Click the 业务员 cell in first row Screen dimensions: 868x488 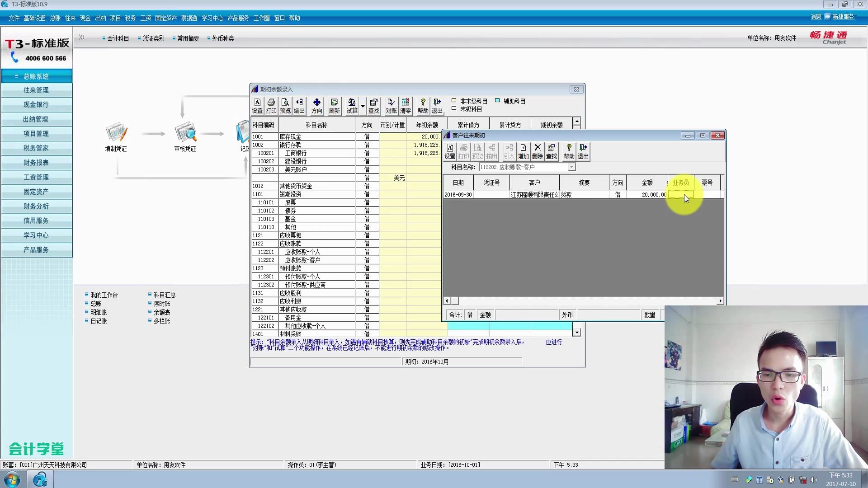tap(680, 195)
